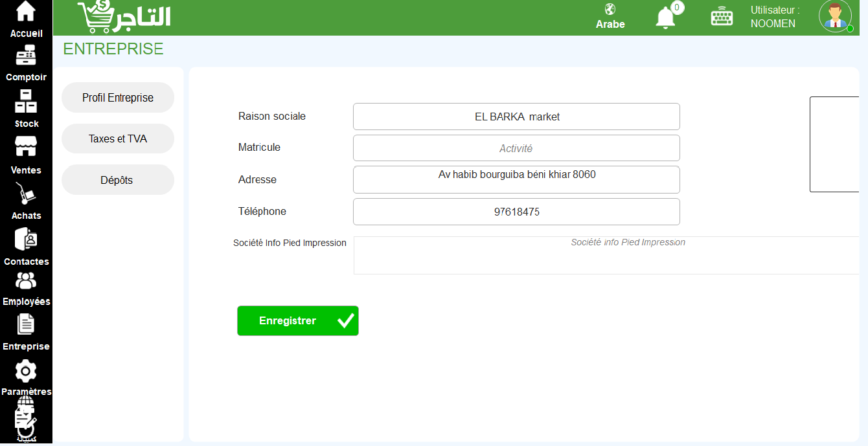Image resolution: width=868 pixels, height=446 pixels.
Task: Switch language to Arabe
Action: [610, 17]
